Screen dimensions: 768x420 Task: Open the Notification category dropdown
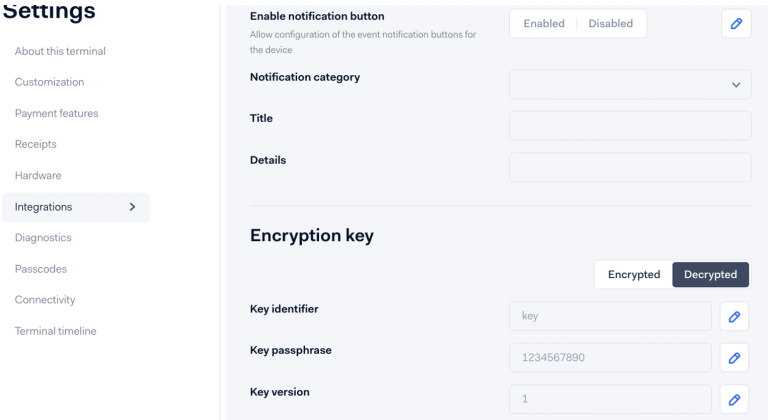[630, 84]
